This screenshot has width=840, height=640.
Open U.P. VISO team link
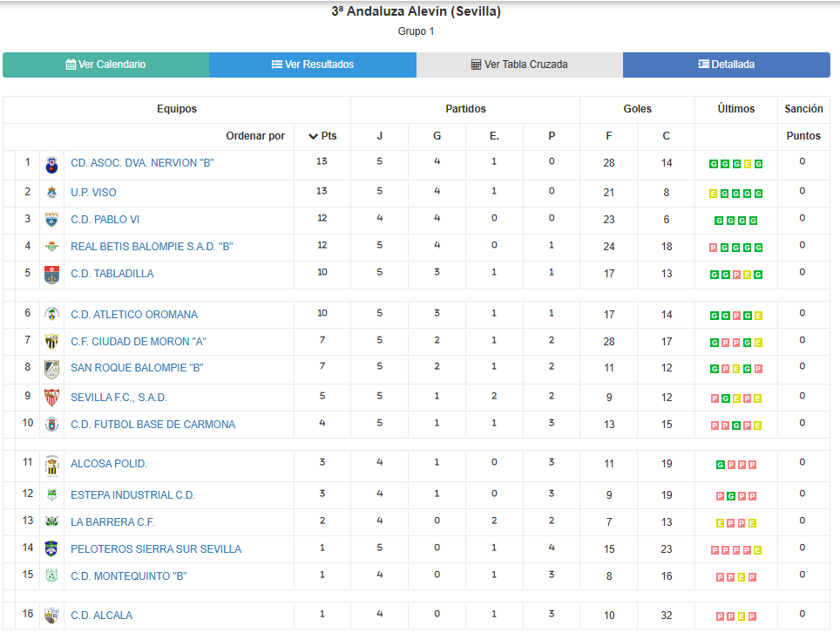93,193
